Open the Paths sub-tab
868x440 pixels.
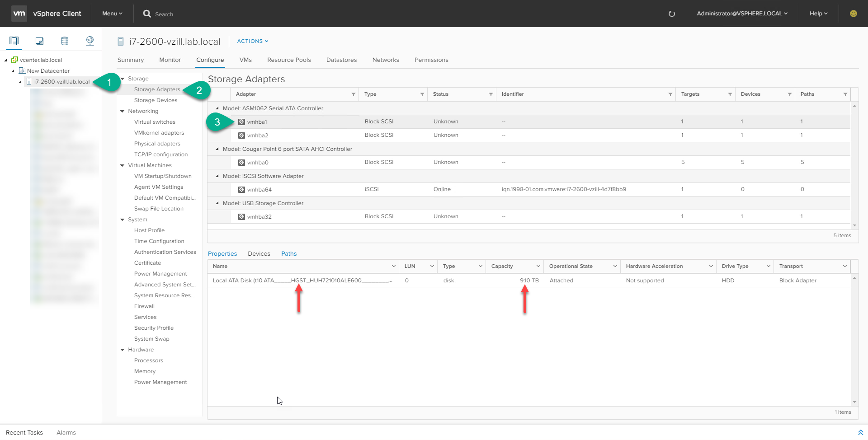289,253
